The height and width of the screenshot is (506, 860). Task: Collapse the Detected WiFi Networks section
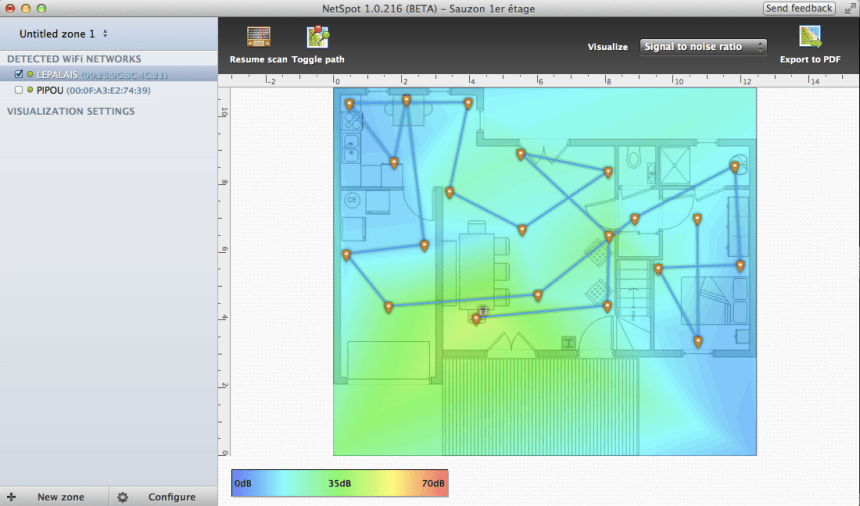(x=74, y=59)
